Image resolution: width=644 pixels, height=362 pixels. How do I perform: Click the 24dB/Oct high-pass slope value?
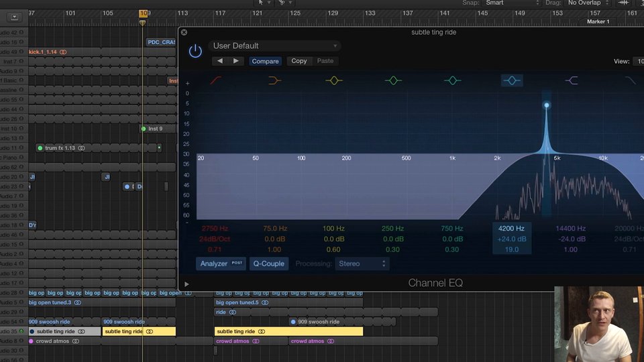[215, 239]
